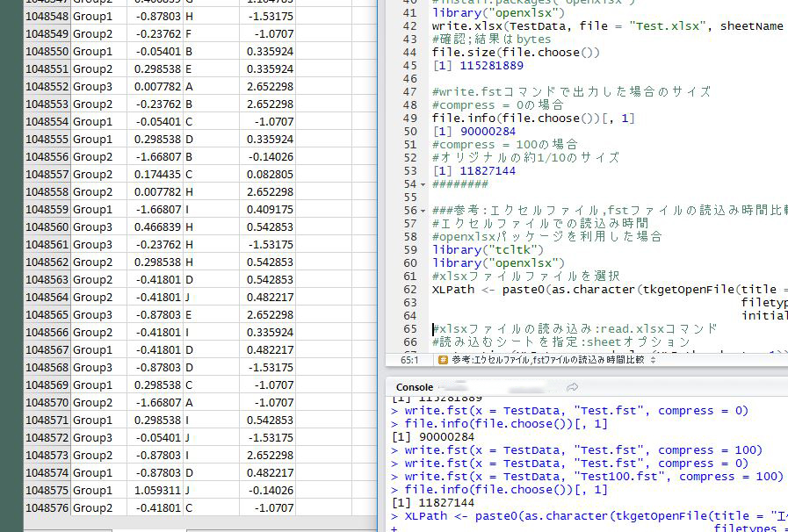The width and height of the screenshot is (788, 532).
Task: Collapse the code section at line 56
Action: [x=423, y=211]
